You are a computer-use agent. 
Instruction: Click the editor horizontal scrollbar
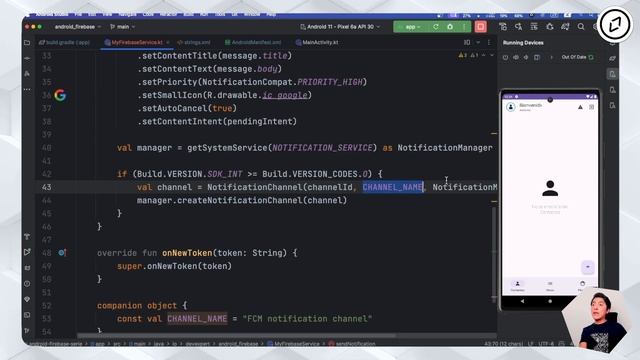[x=237, y=336]
